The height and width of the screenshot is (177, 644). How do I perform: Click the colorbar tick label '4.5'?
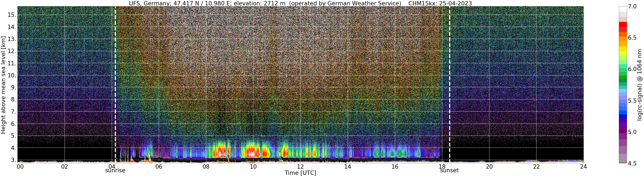point(632,163)
